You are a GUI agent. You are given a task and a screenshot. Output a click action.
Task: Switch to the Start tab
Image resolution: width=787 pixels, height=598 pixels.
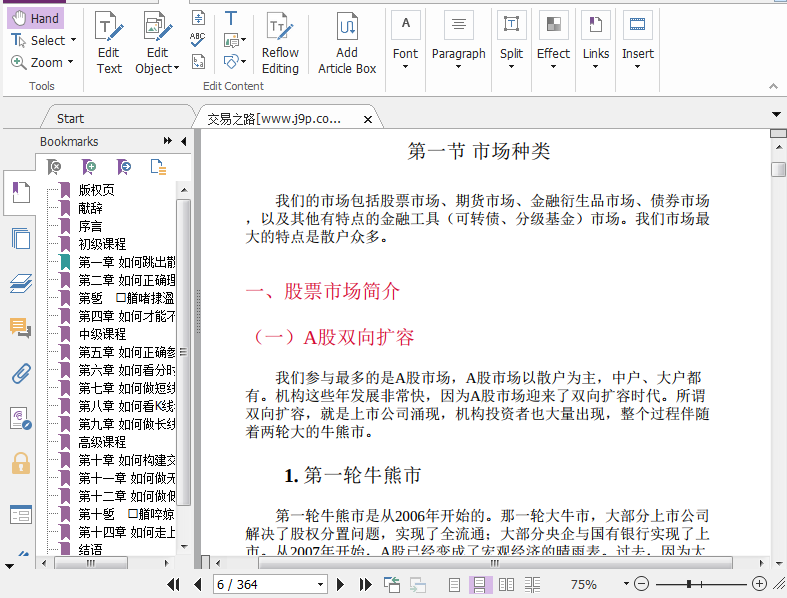pyautogui.click(x=70, y=119)
